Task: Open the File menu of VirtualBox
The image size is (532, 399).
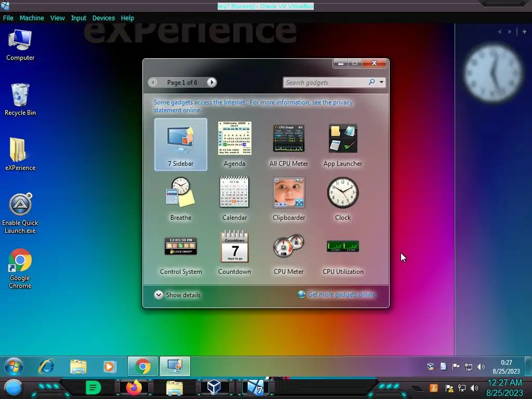Action: click(x=8, y=18)
